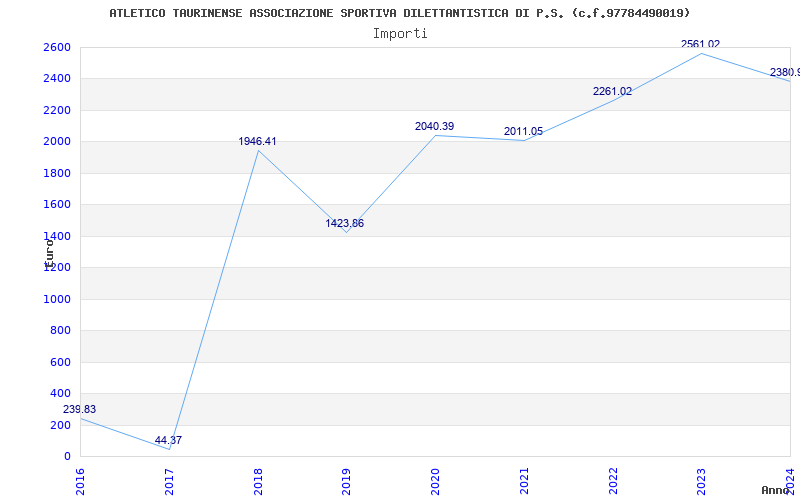This screenshot has height=500, width=800.
Task: Click y-axis value 2000
Action: coord(58,142)
